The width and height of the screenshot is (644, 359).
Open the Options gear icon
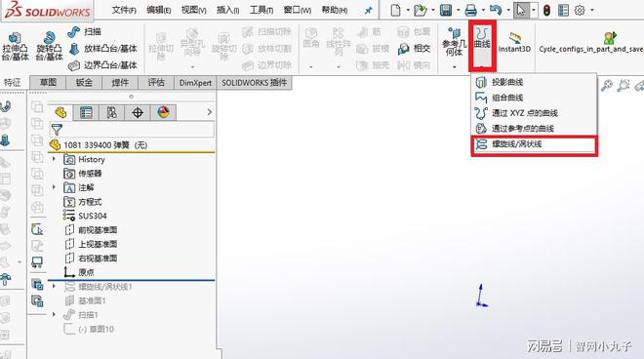coord(580,10)
